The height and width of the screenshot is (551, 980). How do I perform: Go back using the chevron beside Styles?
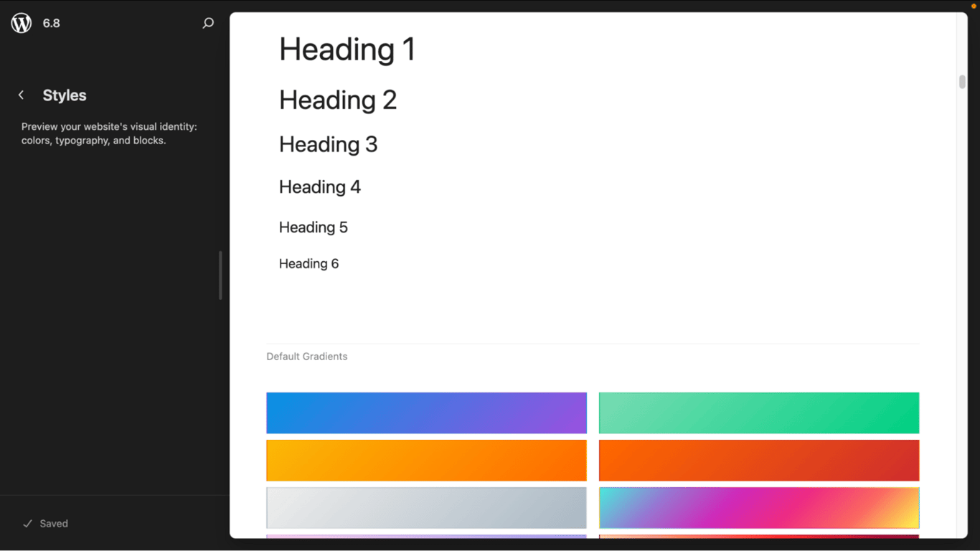point(21,94)
